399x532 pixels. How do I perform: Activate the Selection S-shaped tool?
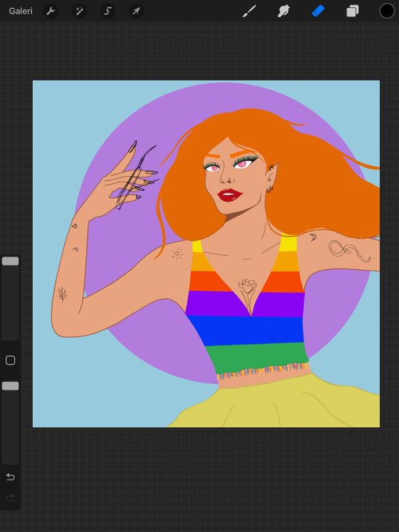point(107,11)
